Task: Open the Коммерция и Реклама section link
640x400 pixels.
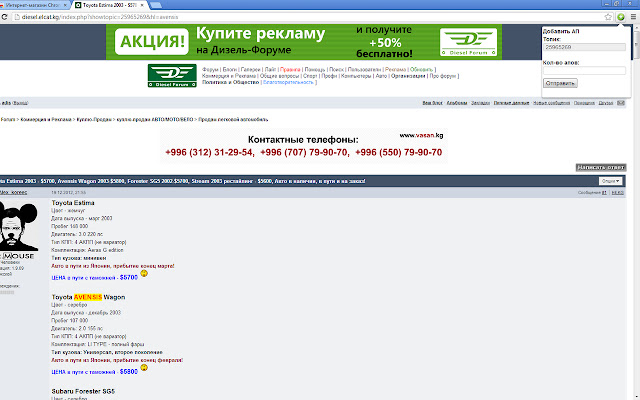Action: pos(229,76)
